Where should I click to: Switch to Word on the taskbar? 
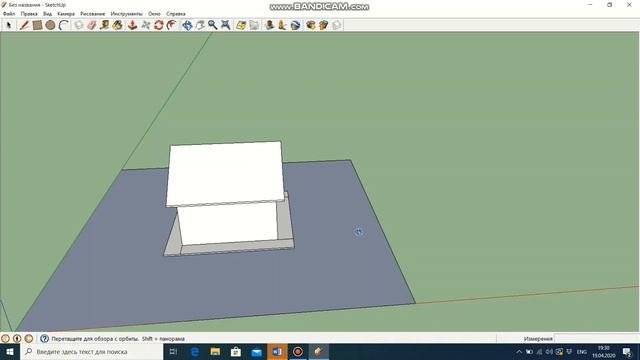(x=277, y=352)
